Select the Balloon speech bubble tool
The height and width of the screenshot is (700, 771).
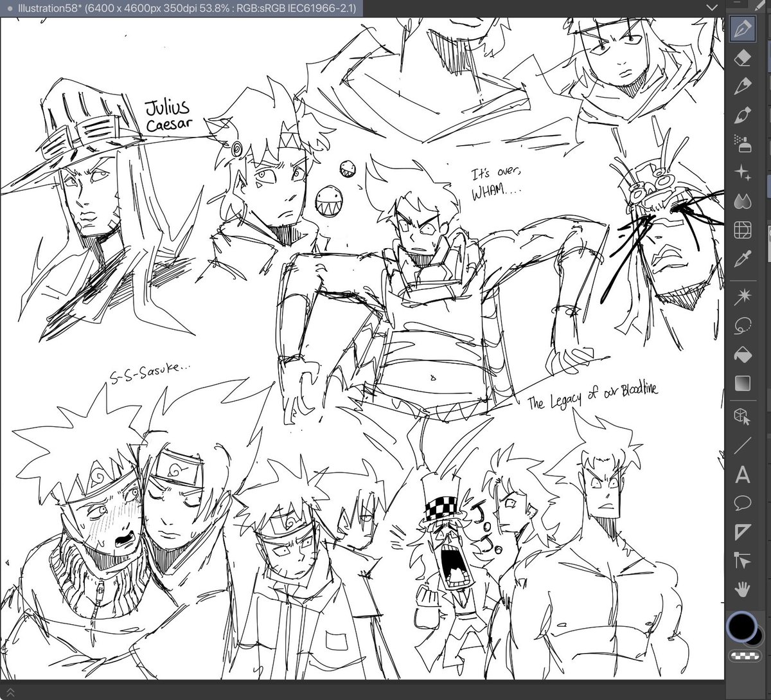(x=743, y=503)
